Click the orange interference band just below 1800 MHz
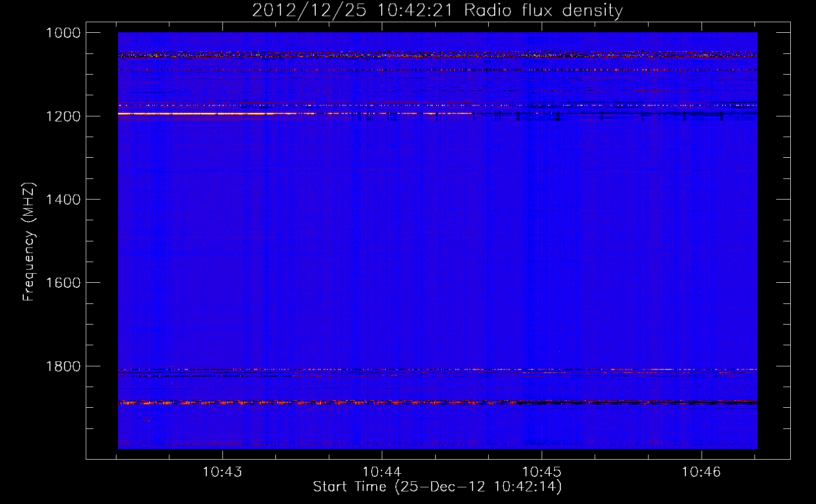The height and width of the screenshot is (504, 816). click(x=437, y=369)
